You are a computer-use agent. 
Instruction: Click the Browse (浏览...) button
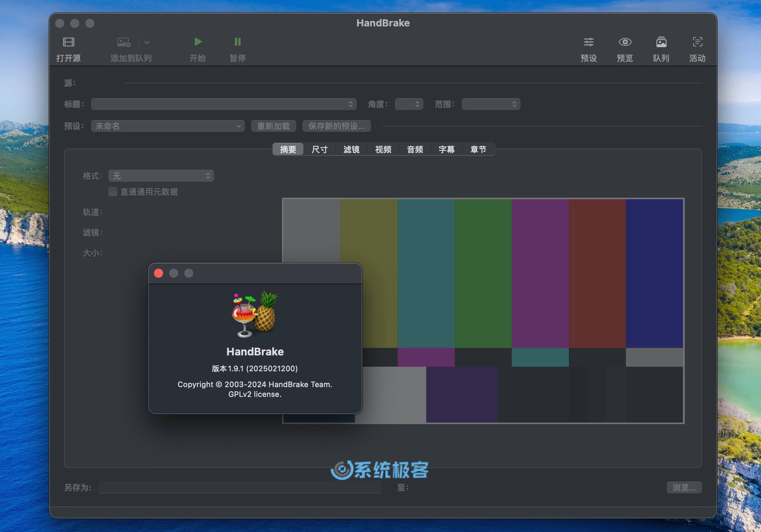pyautogui.click(x=684, y=487)
